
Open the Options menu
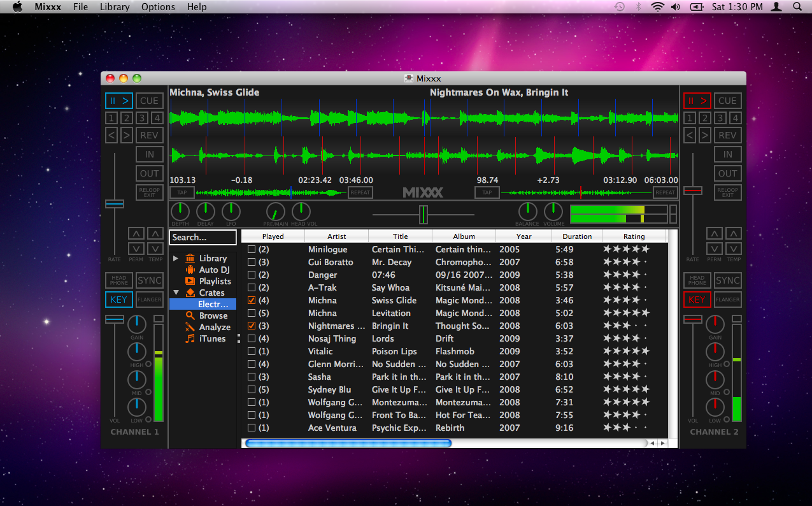(x=157, y=6)
